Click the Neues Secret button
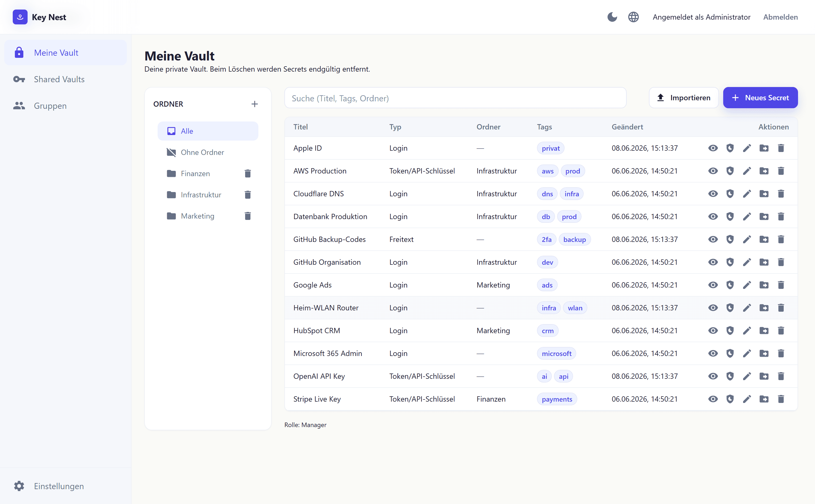 pyautogui.click(x=760, y=98)
